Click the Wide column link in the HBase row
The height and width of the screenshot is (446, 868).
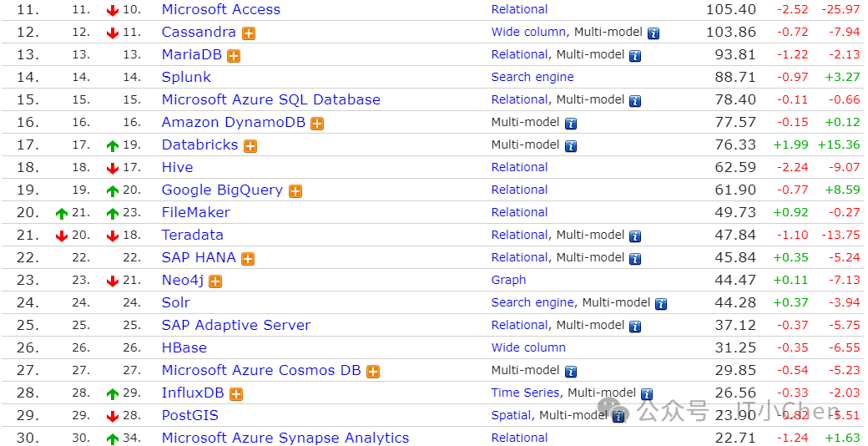(x=528, y=348)
